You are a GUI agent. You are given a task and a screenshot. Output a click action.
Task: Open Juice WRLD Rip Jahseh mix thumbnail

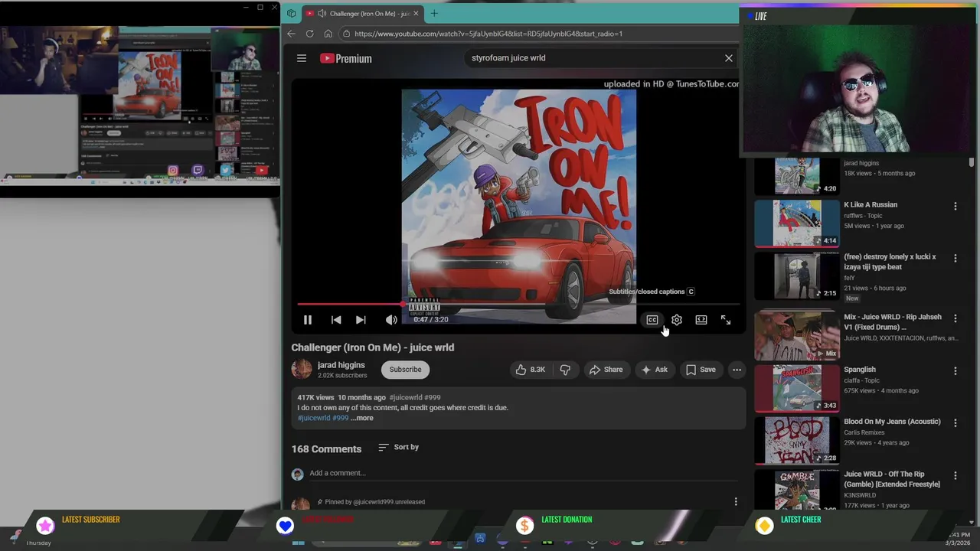click(x=797, y=336)
